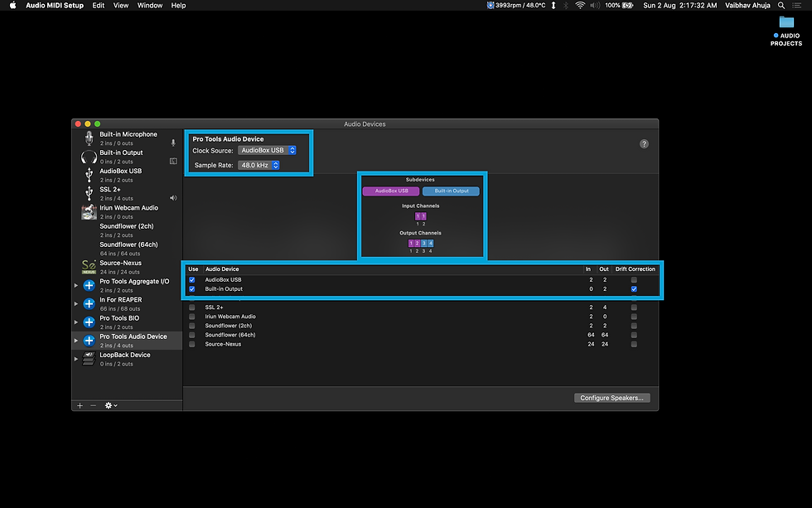Click the speaker indicator beside SSL 2+
Image resolution: width=812 pixels, height=508 pixels.
[x=173, y=198]
